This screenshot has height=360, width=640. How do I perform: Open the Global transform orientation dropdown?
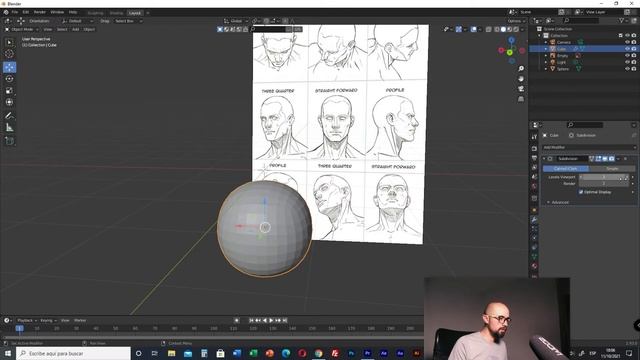236,21
